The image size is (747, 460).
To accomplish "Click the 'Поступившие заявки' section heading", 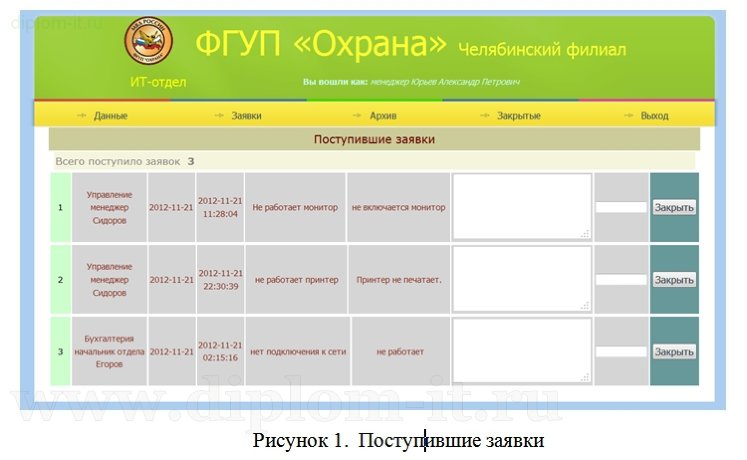I will (x=374, y=140).
